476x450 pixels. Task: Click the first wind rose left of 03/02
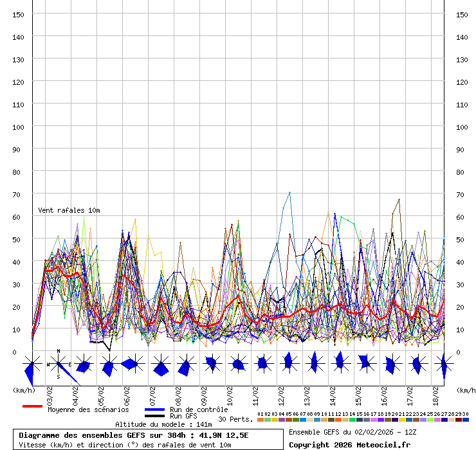tap(32, 366)
